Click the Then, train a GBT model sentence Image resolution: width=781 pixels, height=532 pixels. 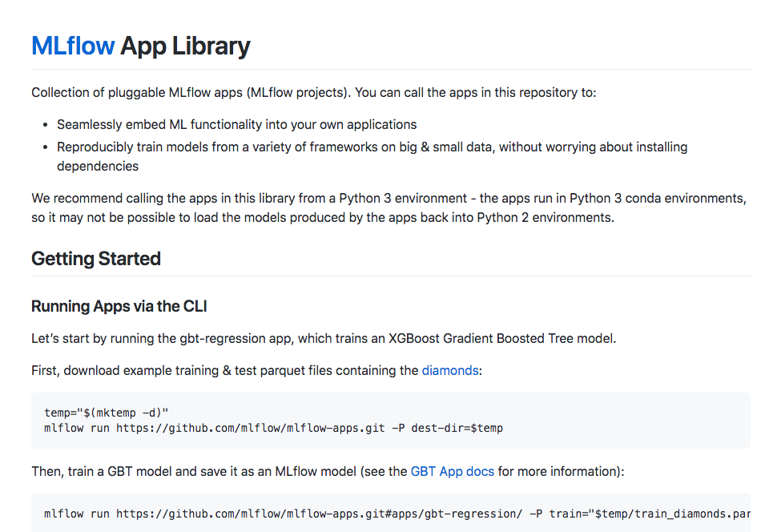point(219,471)
